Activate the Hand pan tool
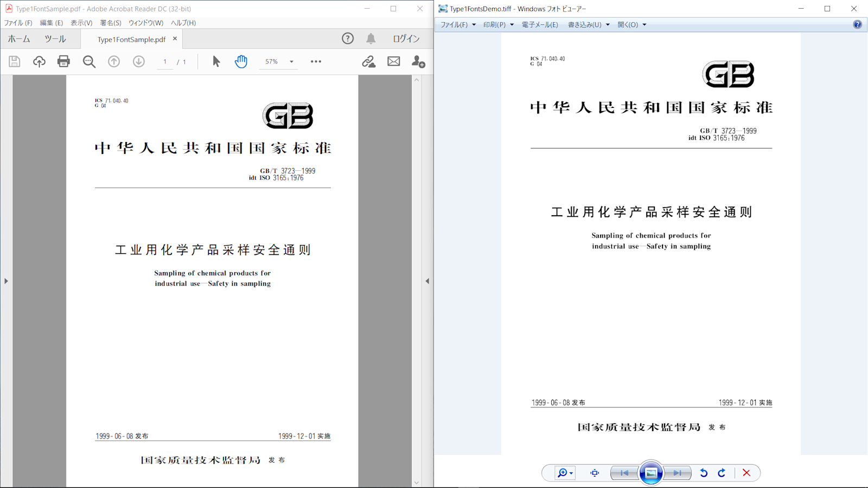The height and width of the screenshot is (488, 868). point(241,61)
